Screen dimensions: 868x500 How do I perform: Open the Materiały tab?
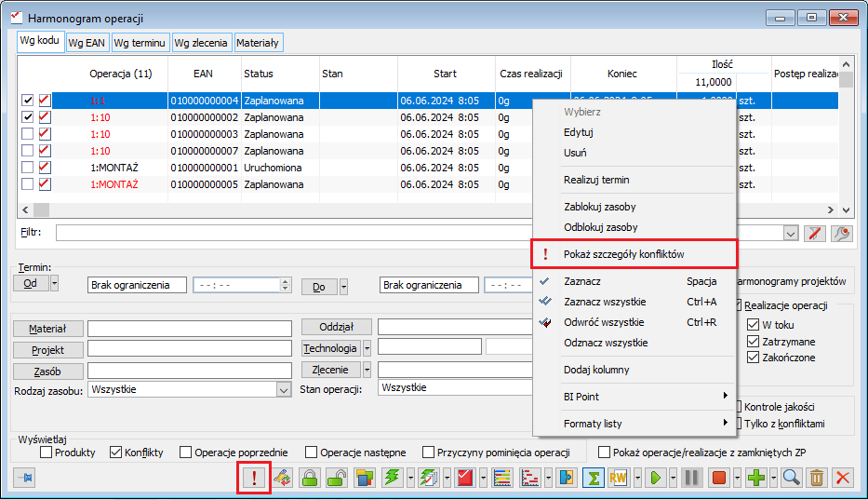(258, 43)
